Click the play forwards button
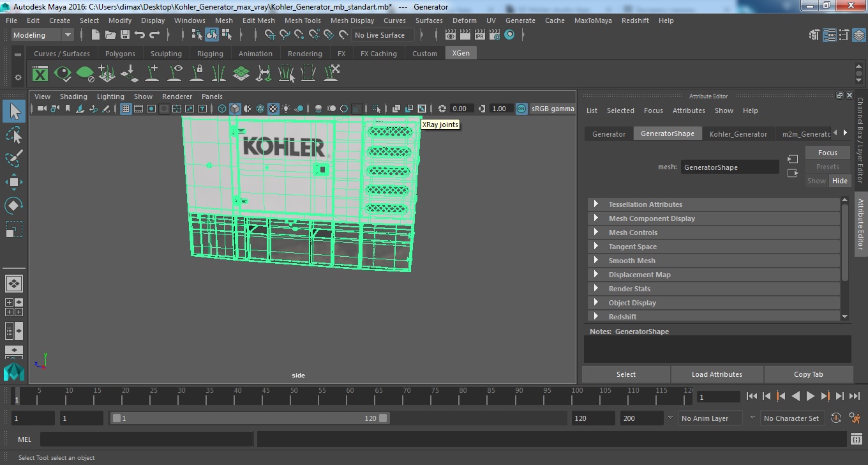The height and width of the screenshot is (465, 868). (x=810, y=397)
